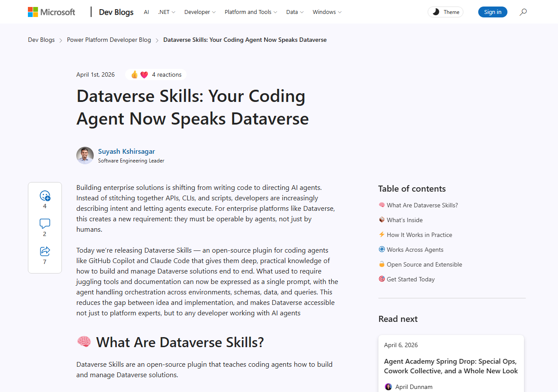Open the Dev Blogs home link

pyautogui.click(x=116, y=12)
